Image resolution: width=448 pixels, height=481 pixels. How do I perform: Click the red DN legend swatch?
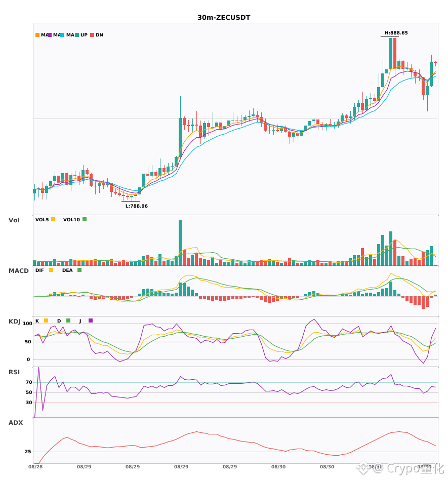coord(92,35)
